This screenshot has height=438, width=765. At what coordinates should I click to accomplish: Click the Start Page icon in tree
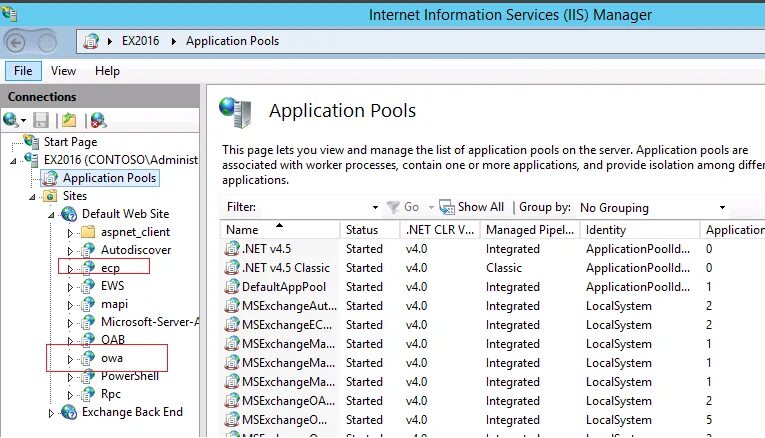point(32,141)
